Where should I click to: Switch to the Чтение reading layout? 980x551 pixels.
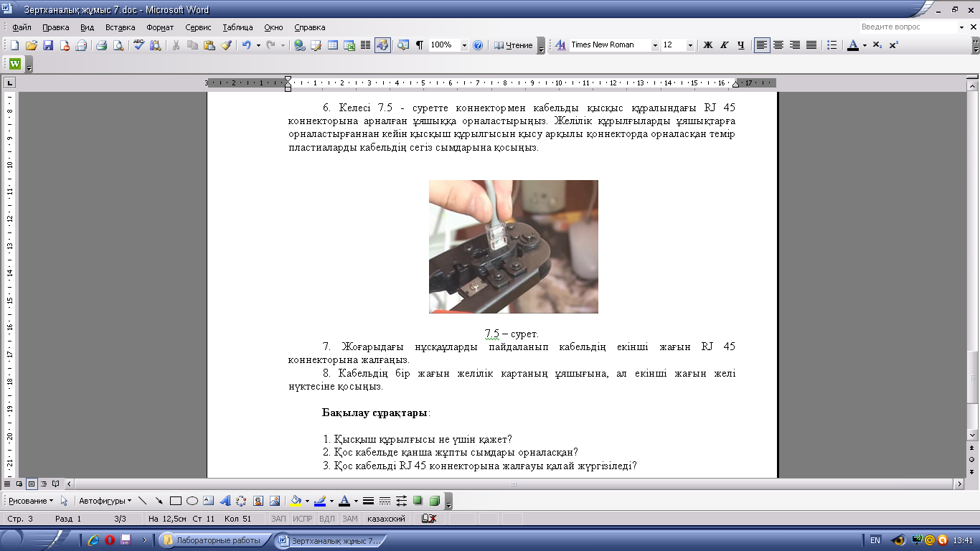[x=514, y=45]
